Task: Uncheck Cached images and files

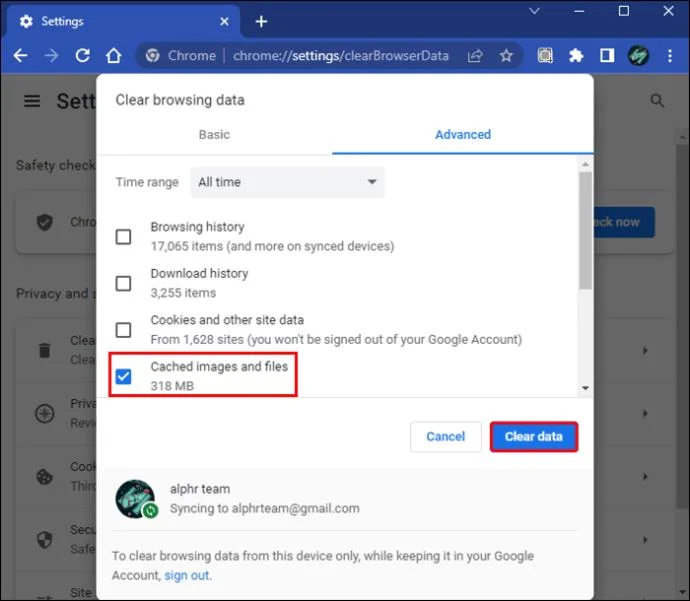Action: tap(123, 376)
